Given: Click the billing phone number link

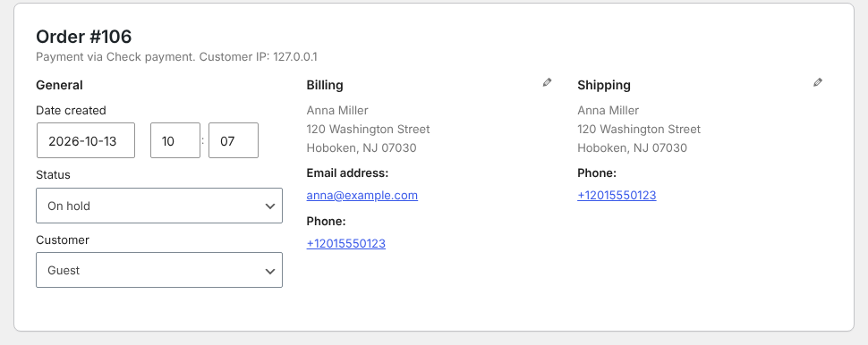Looking at the screenshot, I should [346, 243].
